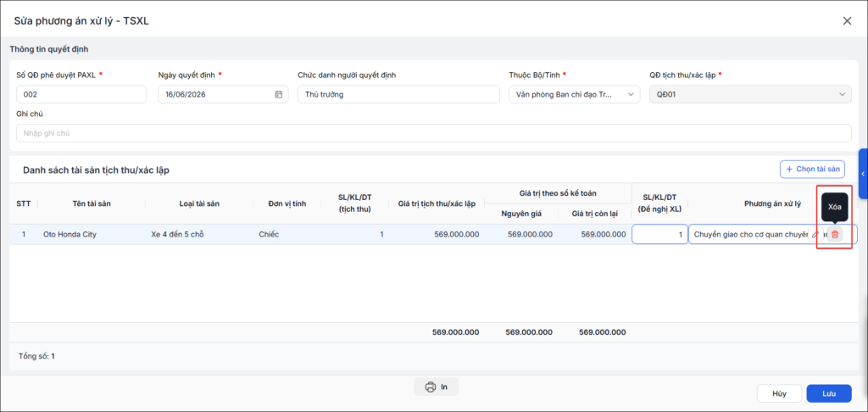Viewport: 868px width, 412px height.
Task: Open the calendar picker for Ngày quyết định
Action: tap(278, 94)
